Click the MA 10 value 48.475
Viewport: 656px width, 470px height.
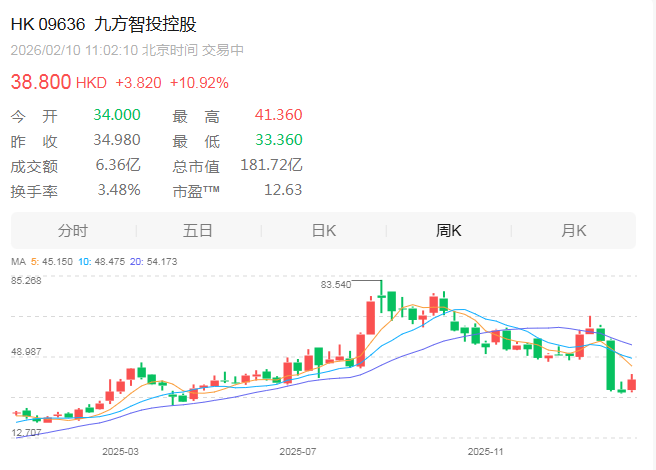(x=110, y=262)
